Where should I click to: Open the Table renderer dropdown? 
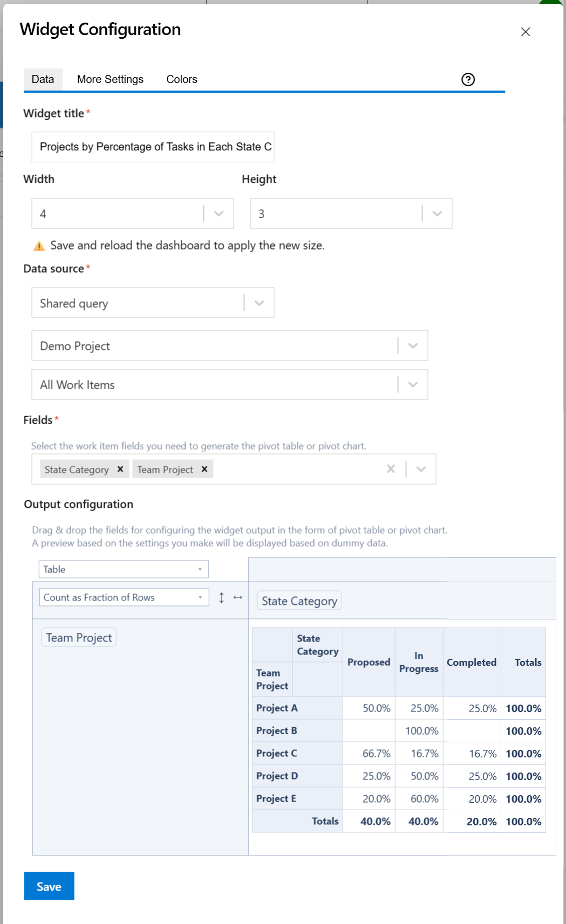pyautogui.click(x=124, y=569)
